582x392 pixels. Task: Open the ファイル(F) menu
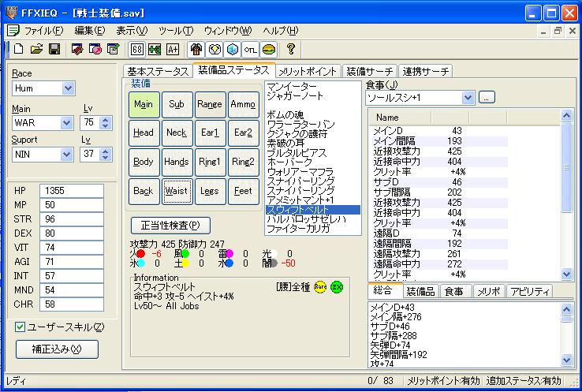[44, 31]
